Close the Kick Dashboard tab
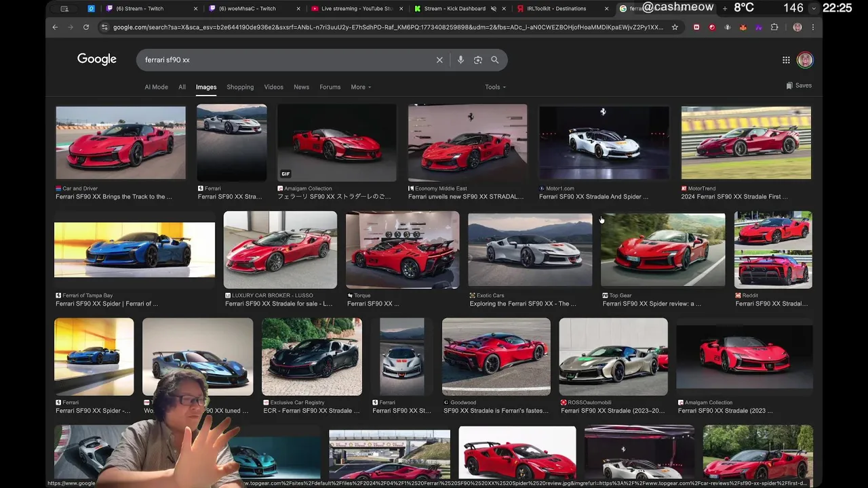The height and width of the screenshot is (488, 868). (505, 9)
